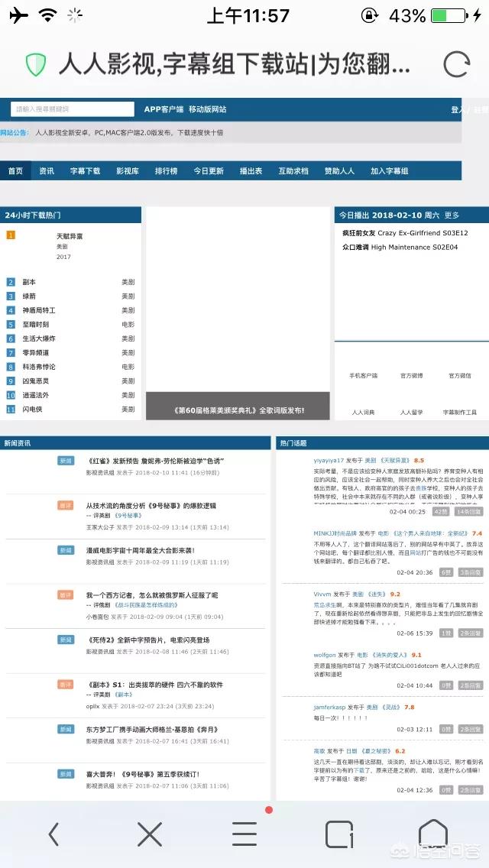
Task: Open the 字幕下载 navigation tab
Action: coord(86,171)
